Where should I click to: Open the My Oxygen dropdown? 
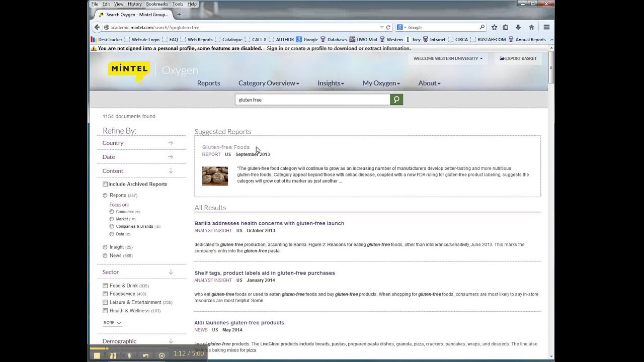(x=381, y=83)
